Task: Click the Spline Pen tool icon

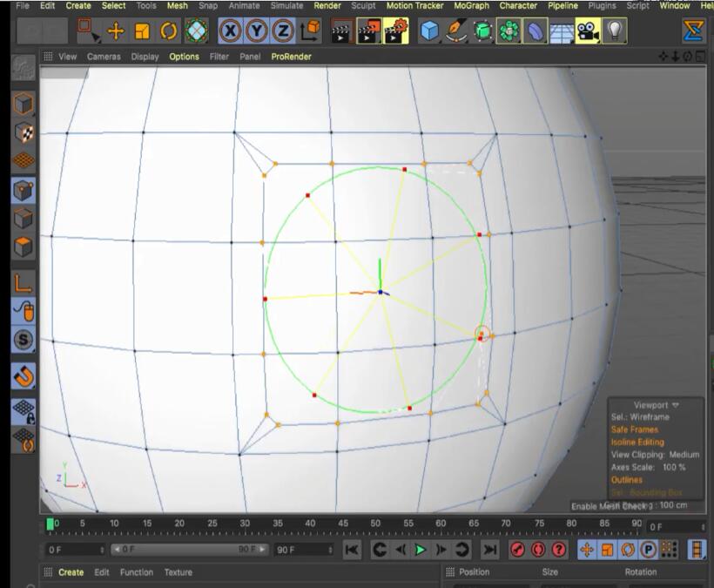Action: [456, 31]
